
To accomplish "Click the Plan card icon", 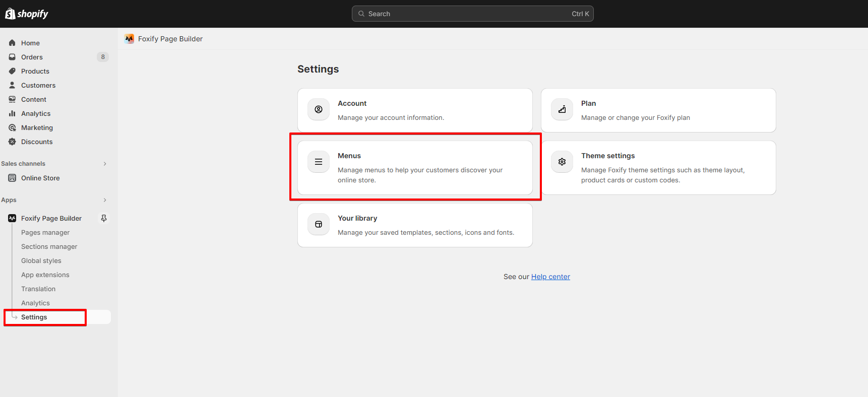I will pyautogui.click(x=562, y=109).
